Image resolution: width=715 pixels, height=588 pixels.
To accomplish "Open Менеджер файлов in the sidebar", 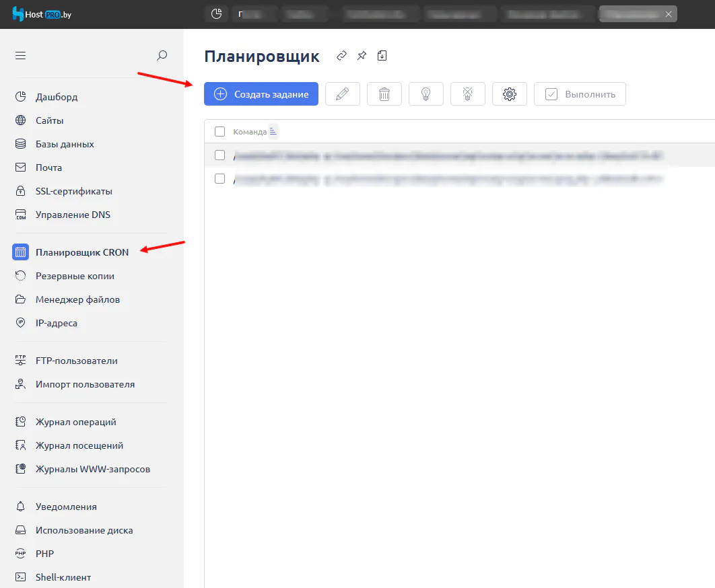I will [x=77, y=299].
